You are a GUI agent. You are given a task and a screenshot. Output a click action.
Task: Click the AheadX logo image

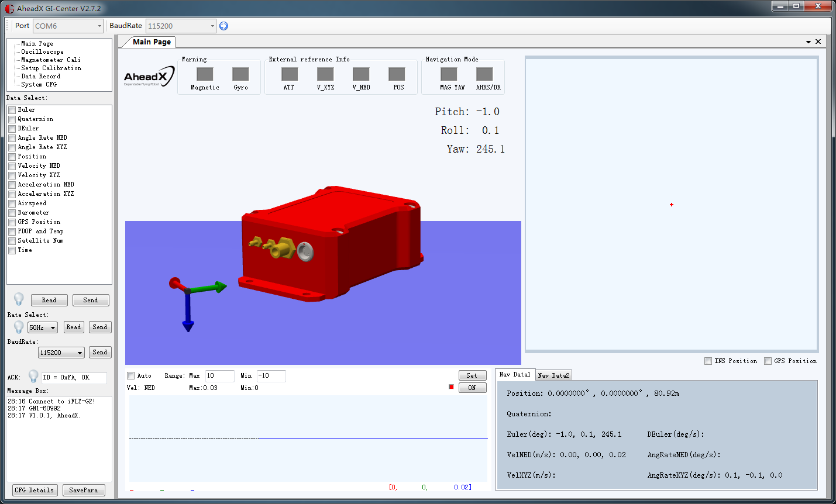coord(149,77)
